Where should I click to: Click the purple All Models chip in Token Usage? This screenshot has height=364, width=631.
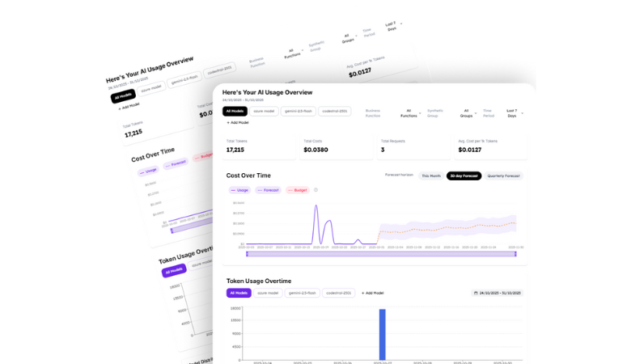(x=238, y=293)
